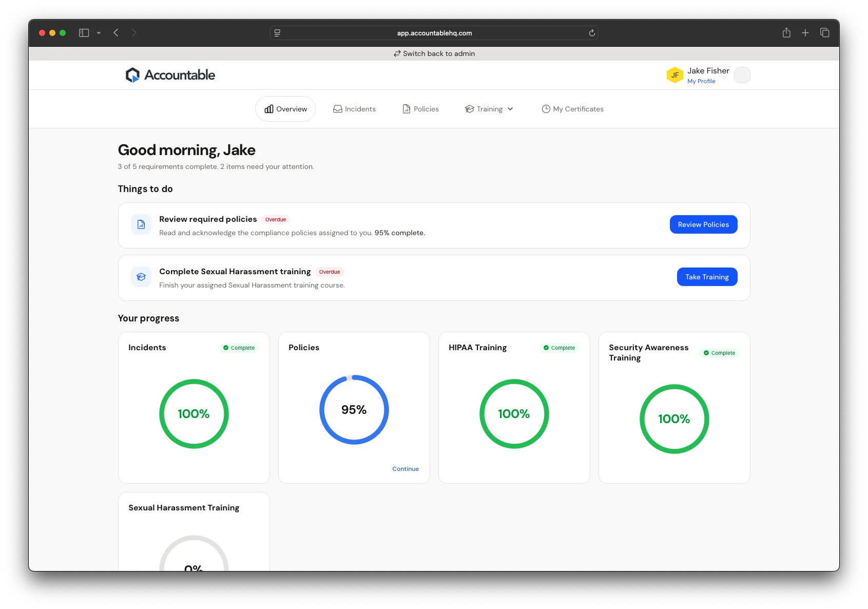Expand the Training dropdown chevron
The image size is (868, 609).
click(510, 109)
